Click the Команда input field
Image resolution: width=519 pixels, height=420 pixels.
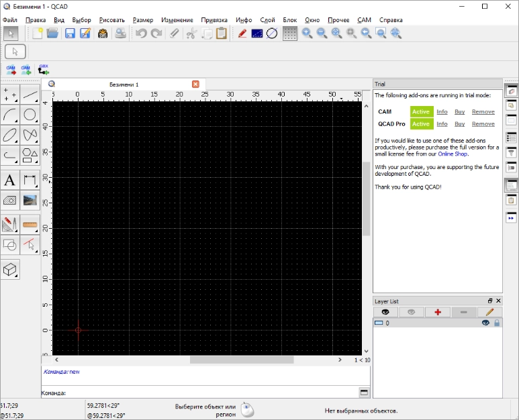pyautogui.click(x=212, y=393)
